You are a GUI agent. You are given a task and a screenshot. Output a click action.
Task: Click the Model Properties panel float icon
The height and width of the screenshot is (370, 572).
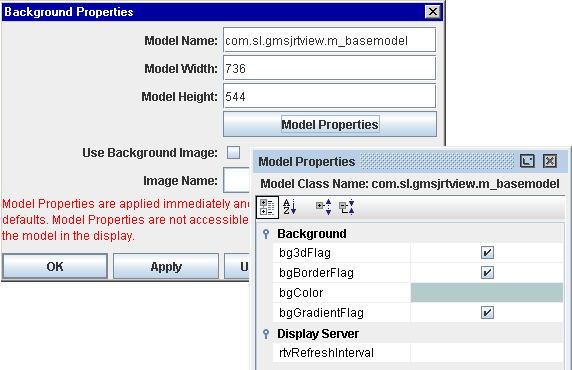tap(527, 161)
